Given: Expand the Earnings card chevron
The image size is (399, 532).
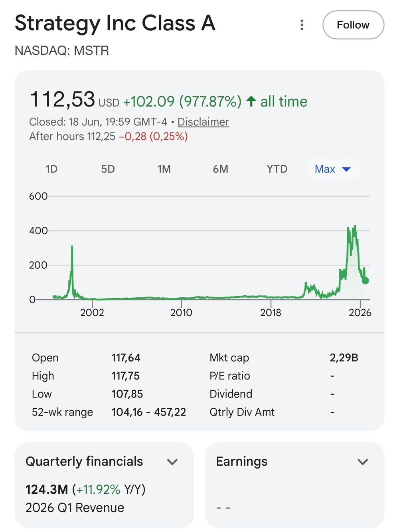Looking at the screenshot, I should pyautogui.click(x=362, y=462).
